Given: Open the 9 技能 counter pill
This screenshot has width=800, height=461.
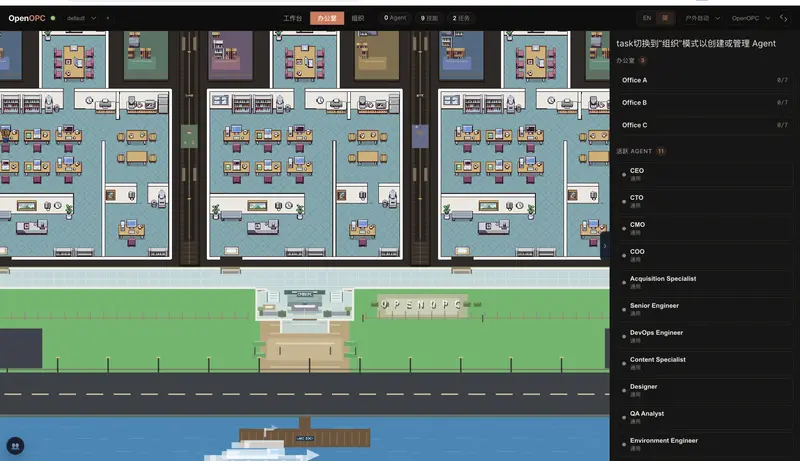Looking at the screenshot, I should point(429,18).
